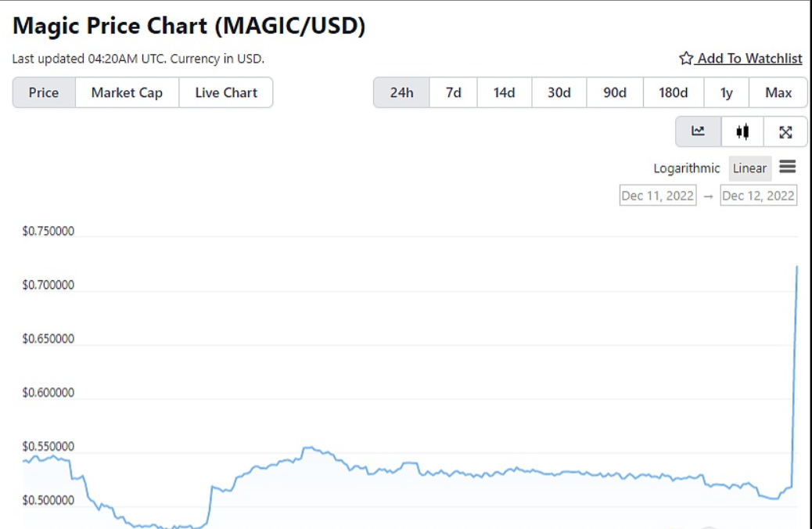The height and width of the screenshot is (529, 812).
Task: Switch to Price tab
Action: 44,92
